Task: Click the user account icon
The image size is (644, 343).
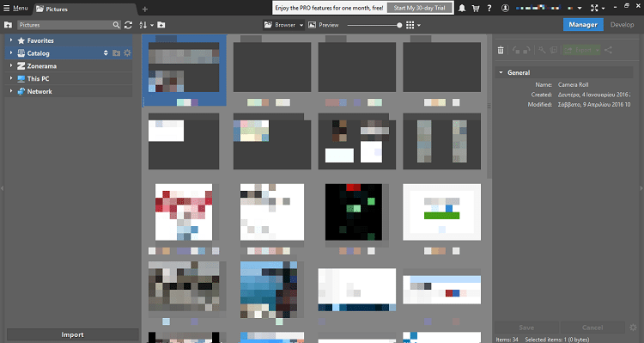Action: 506,9
